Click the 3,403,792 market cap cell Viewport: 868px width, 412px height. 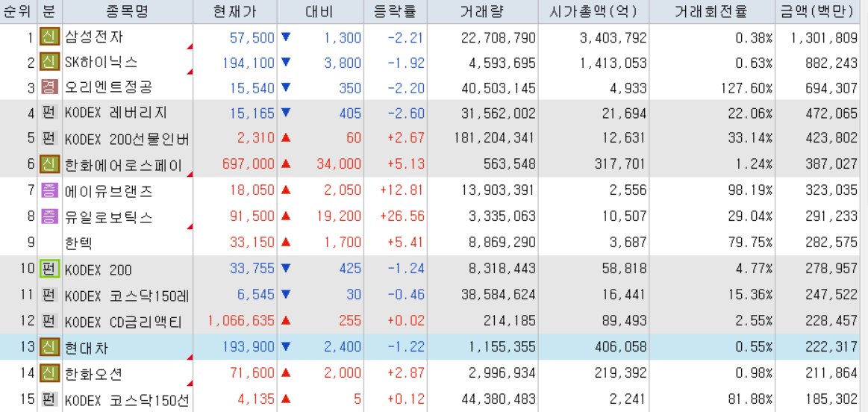pyautogui.click(x=613, y=37)
